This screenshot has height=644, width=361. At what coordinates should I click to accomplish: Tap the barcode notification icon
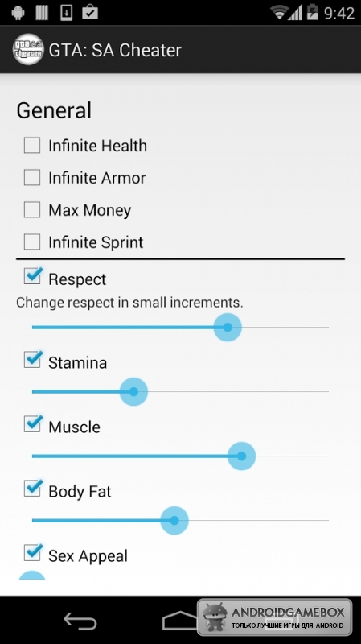[42, 12]
